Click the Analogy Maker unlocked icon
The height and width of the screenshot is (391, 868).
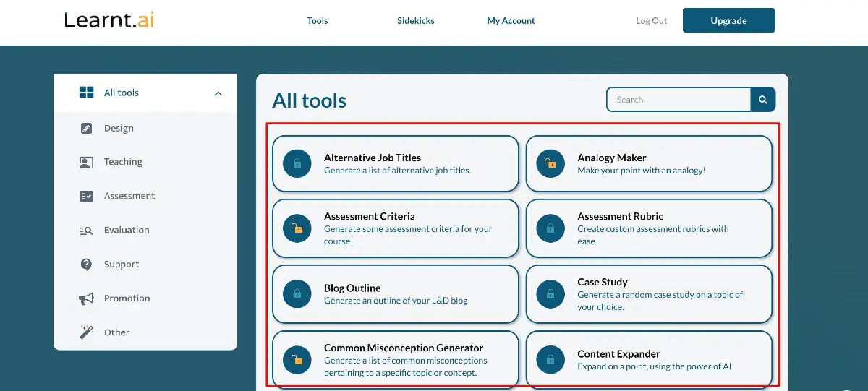coord(550,163)
